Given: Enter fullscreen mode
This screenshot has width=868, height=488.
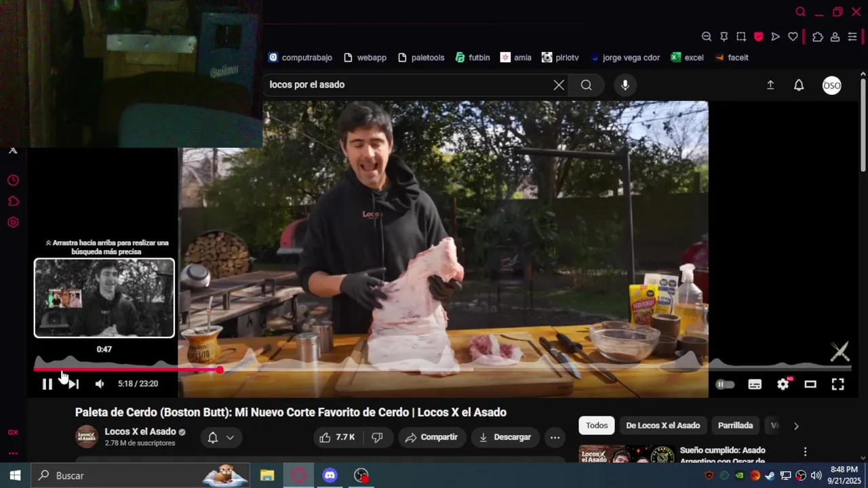Looking at the screenshot, I should point(838,384).
